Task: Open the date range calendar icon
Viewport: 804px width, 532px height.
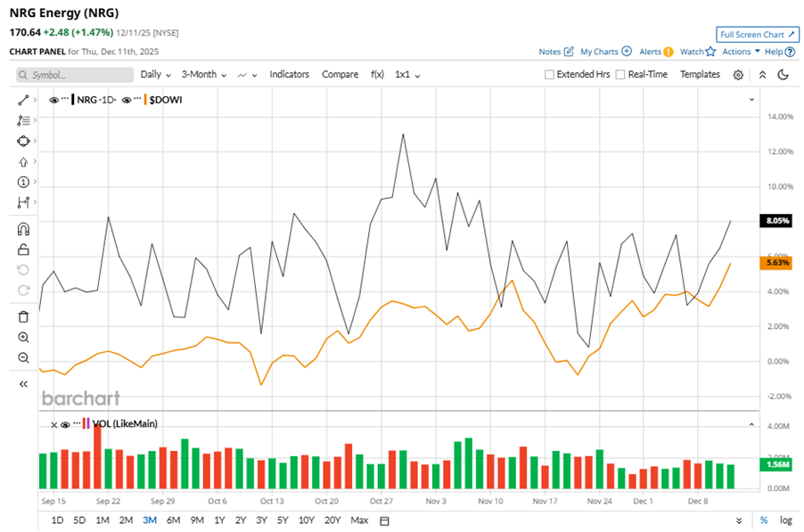Action: point(384,520)
